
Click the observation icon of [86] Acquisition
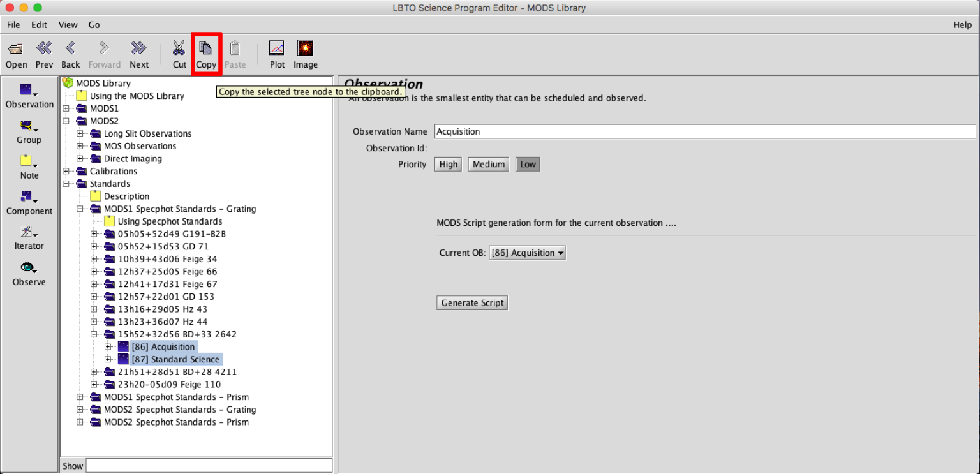(124, 346)
